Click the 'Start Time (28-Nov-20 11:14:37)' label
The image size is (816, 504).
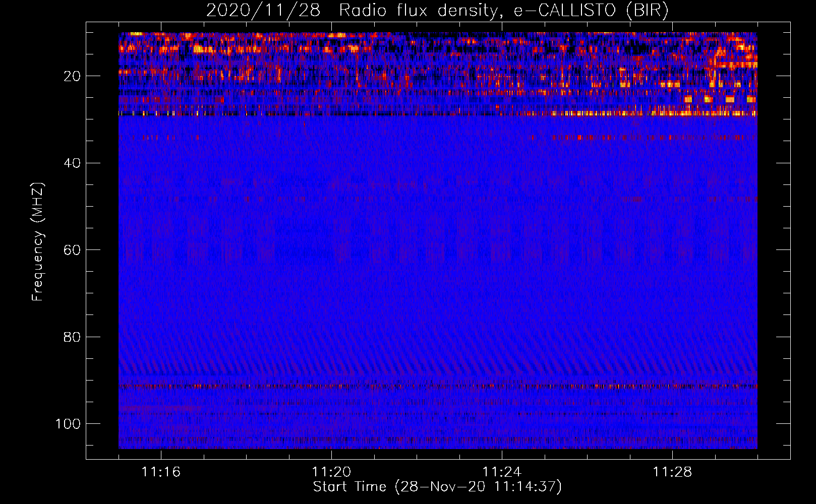437,487
